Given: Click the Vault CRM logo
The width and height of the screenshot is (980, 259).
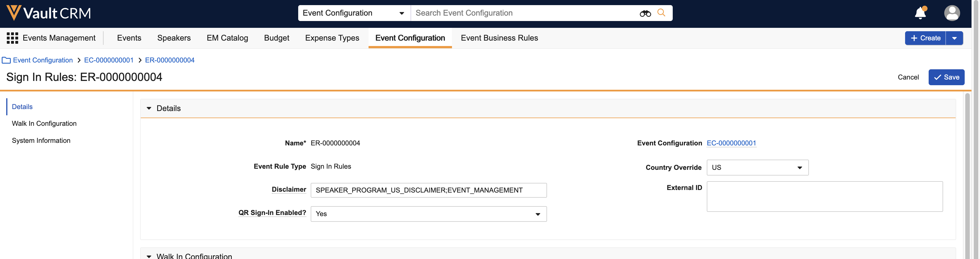Looking at the screenshot, I should click(49, 13).
